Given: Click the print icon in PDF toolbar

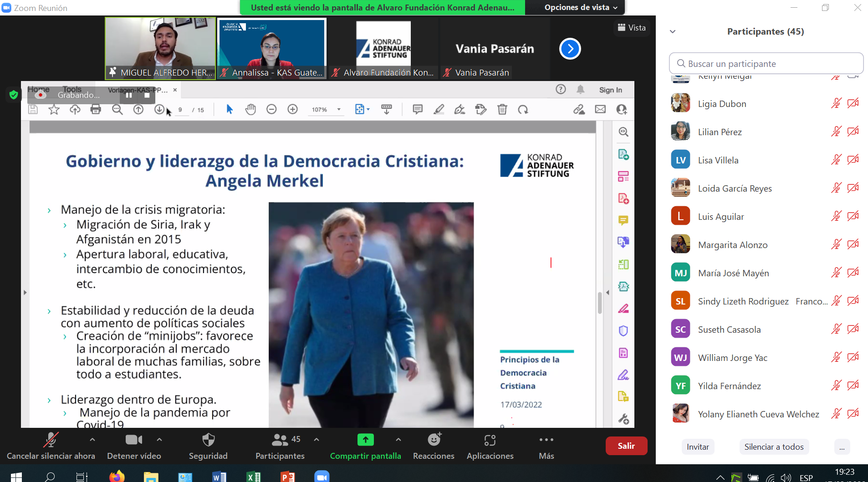Looking at the screenshot, I should tap(96, 109).
